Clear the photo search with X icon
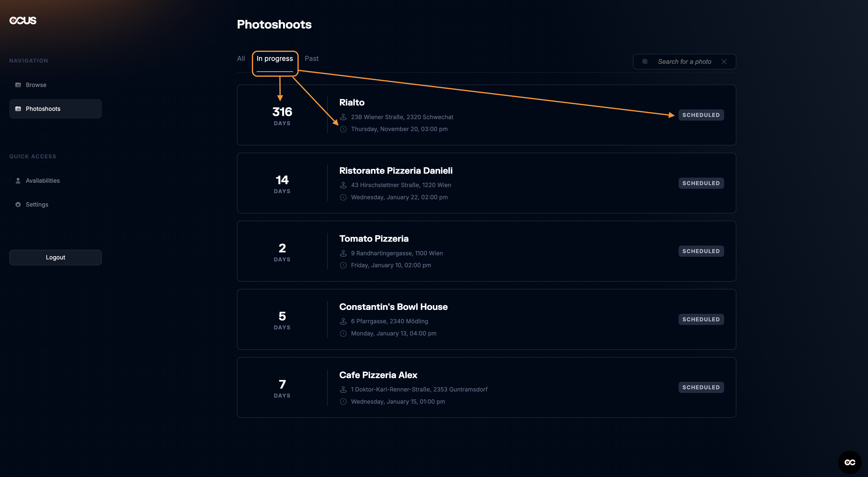 click(724, 62)
